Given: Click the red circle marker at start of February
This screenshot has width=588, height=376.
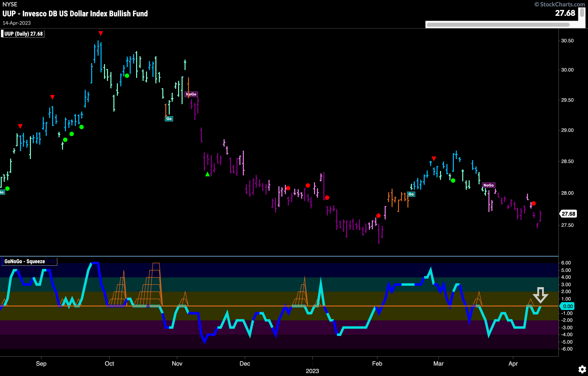Looking at the screenshot, I should coord(378,216).
